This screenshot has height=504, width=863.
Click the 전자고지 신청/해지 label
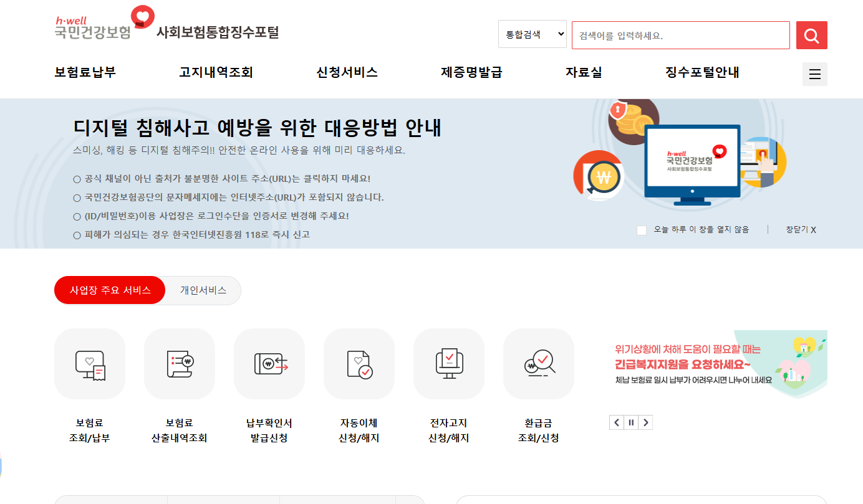[x=449, y=430]
